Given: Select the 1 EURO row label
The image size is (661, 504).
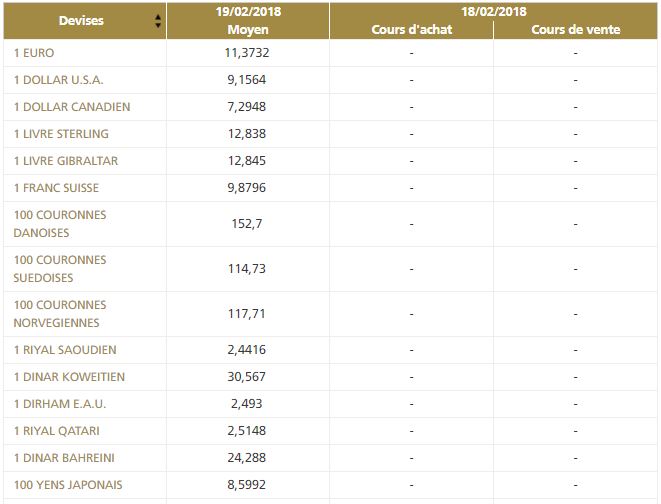Looking at the screenshot, I should tap(34, 53).
